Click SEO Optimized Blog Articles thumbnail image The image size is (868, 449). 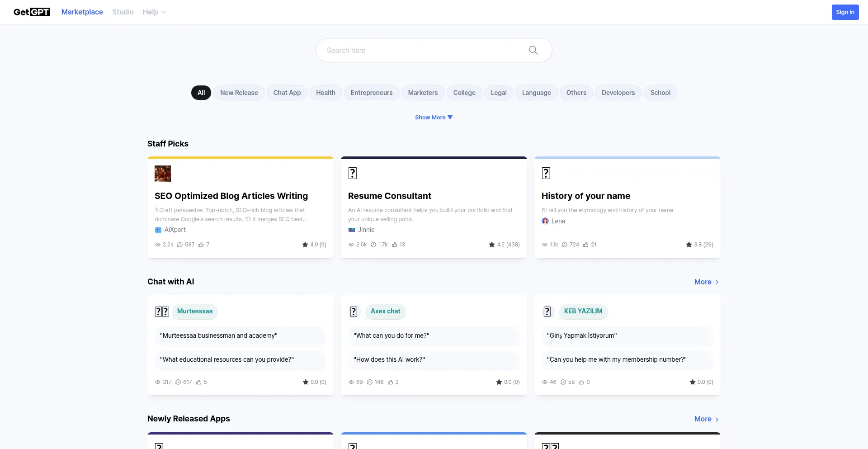[x=163, y=174]
